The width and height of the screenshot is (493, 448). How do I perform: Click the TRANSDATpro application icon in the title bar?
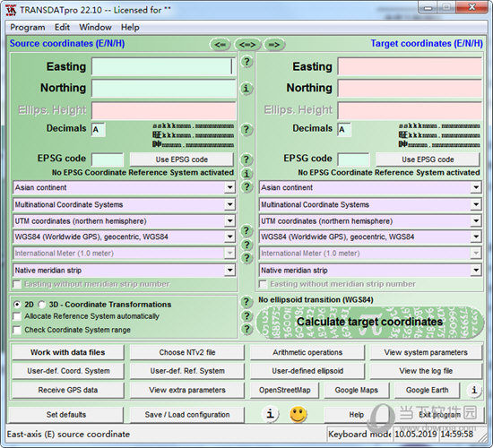click(11, 10)
